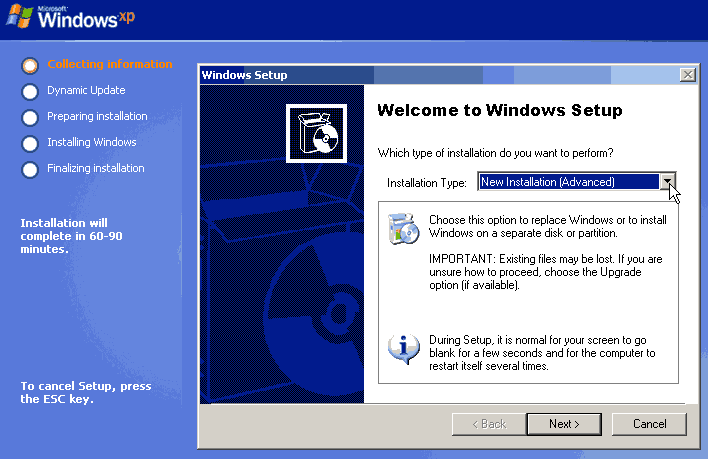This screenshot has width=708, height=459.
Task: Close the Windows Setup dialog
Action: click(688, 75)
